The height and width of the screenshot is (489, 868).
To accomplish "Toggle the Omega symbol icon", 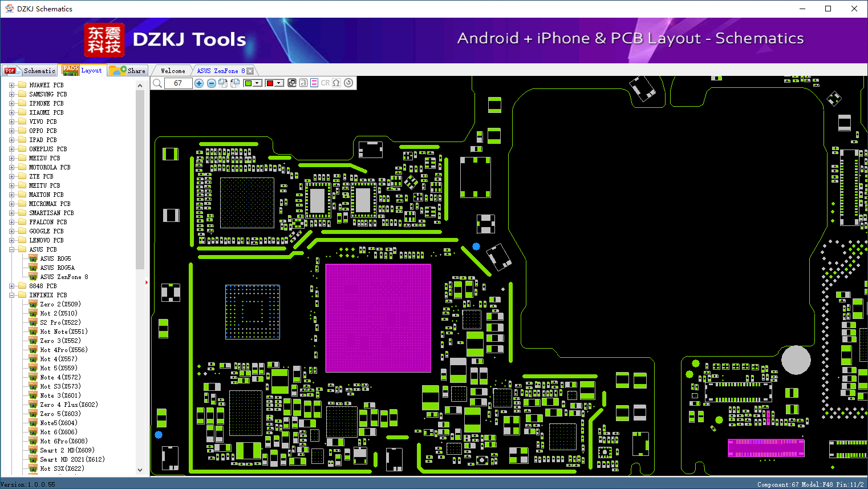I will [336, 83].
